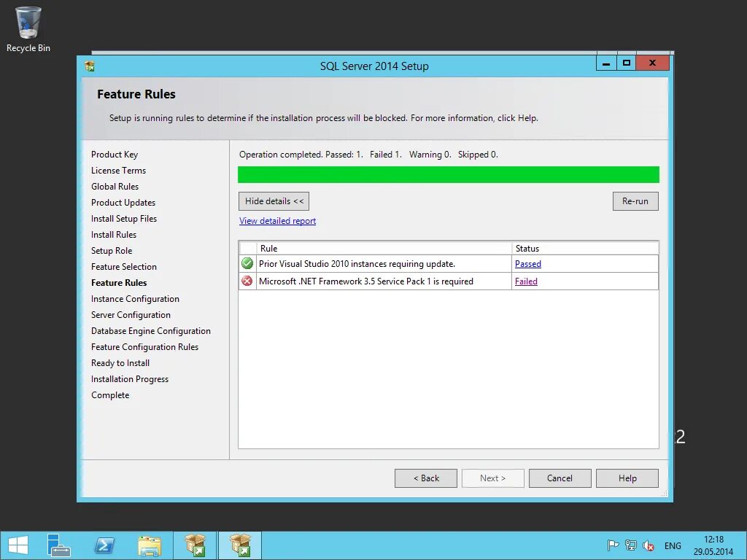Viewport: 747px width, 560px height.
Task: Go to previous step with Back
Action: click(426, 478)
